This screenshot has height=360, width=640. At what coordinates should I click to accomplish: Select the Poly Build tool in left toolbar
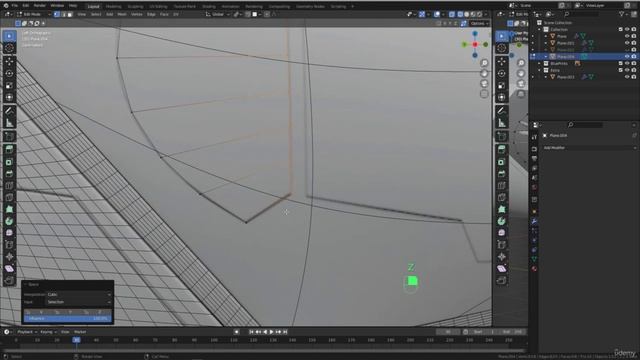[x=9, y=209]
